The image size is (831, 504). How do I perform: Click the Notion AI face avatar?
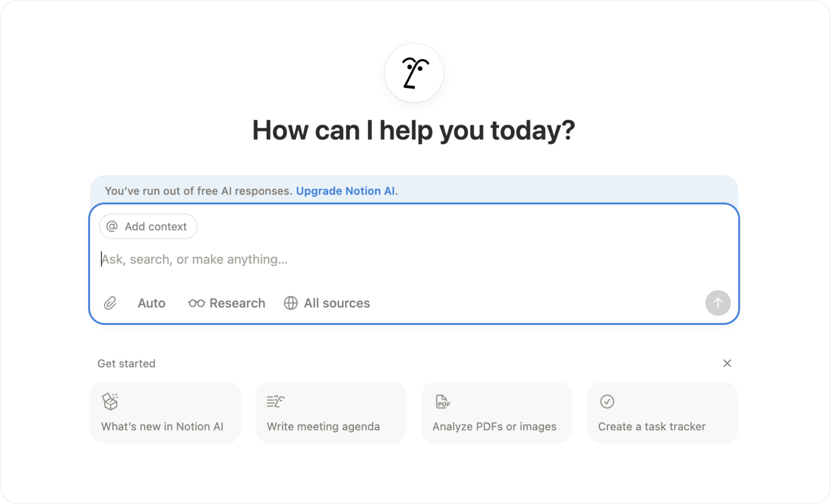(414, 73)
